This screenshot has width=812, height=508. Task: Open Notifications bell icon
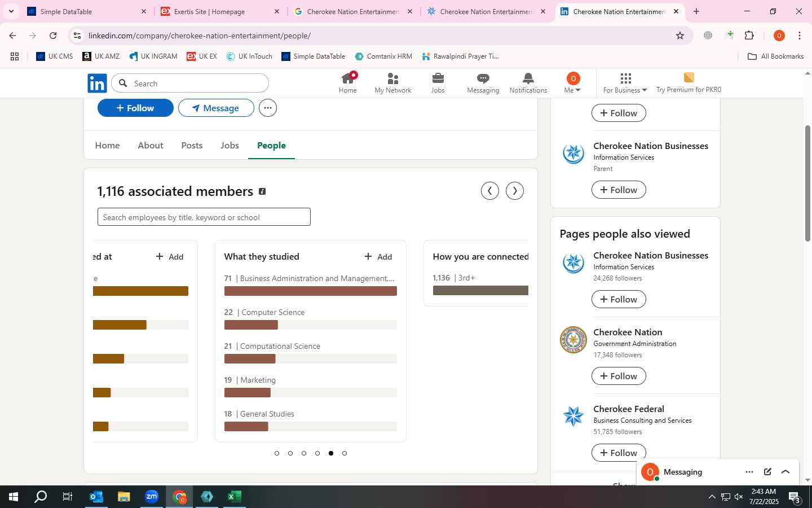point(528,78)
